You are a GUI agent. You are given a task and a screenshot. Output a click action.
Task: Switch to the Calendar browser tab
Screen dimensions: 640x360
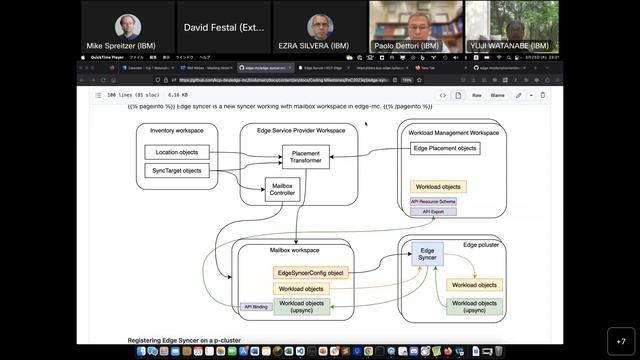click(x=149, y=68)
